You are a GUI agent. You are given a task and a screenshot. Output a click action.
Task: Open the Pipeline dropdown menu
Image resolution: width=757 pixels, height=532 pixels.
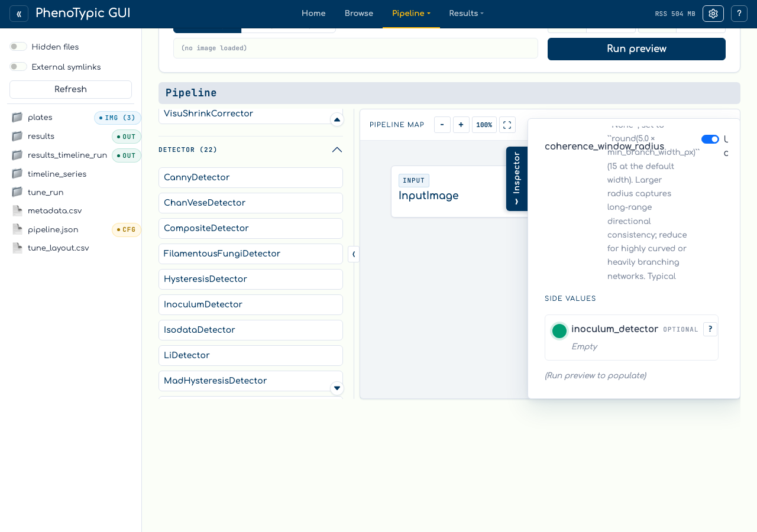point(411,14)
